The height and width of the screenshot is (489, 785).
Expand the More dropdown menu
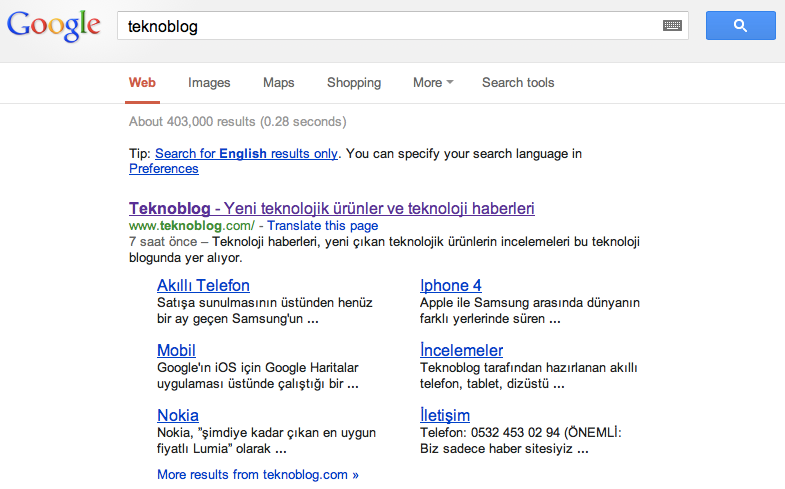(x=432, y=83)
